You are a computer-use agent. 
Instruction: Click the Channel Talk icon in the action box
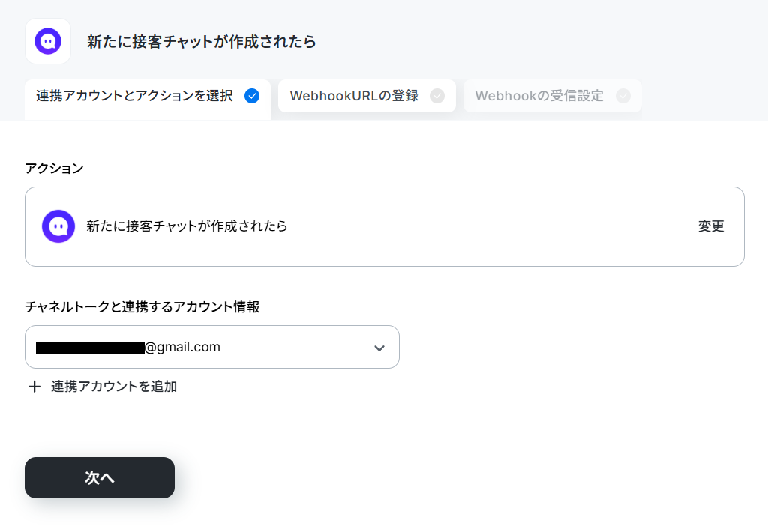pyautogui.click(x=58, y=226)
